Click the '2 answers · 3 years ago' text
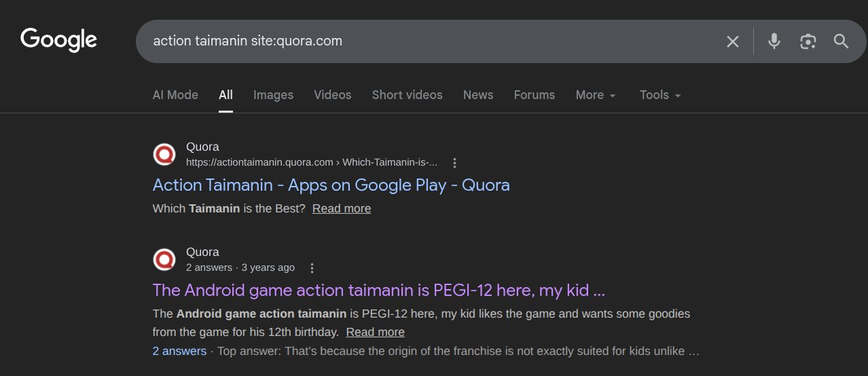This screenshot has width=868, height=376. pos(240,267)
